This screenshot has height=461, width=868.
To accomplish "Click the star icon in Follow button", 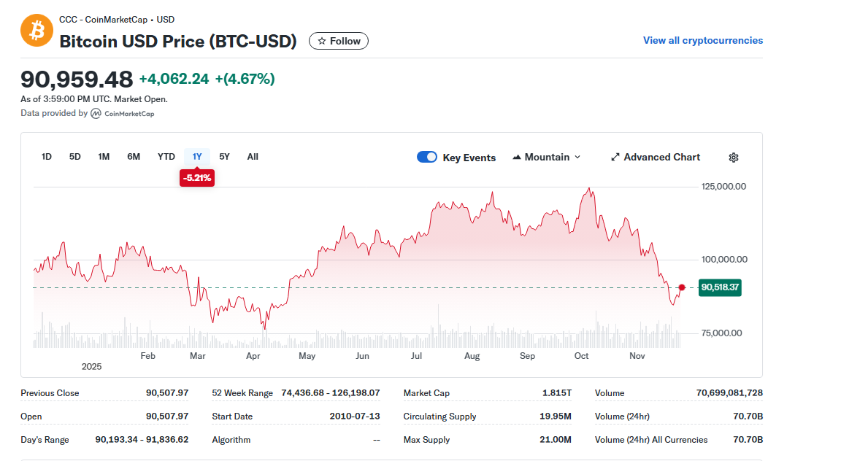I will (x=322, y=42).
